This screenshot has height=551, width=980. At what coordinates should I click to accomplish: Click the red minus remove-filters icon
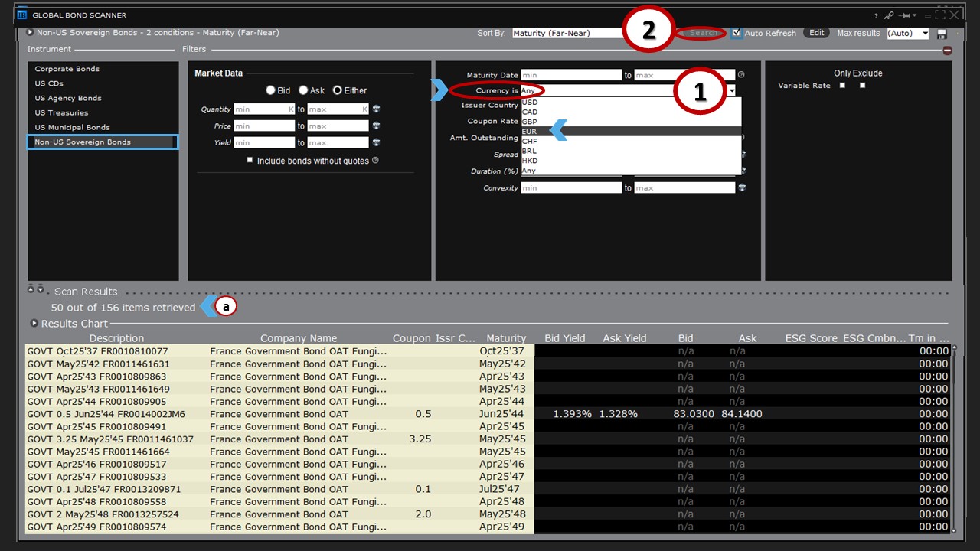947,51
